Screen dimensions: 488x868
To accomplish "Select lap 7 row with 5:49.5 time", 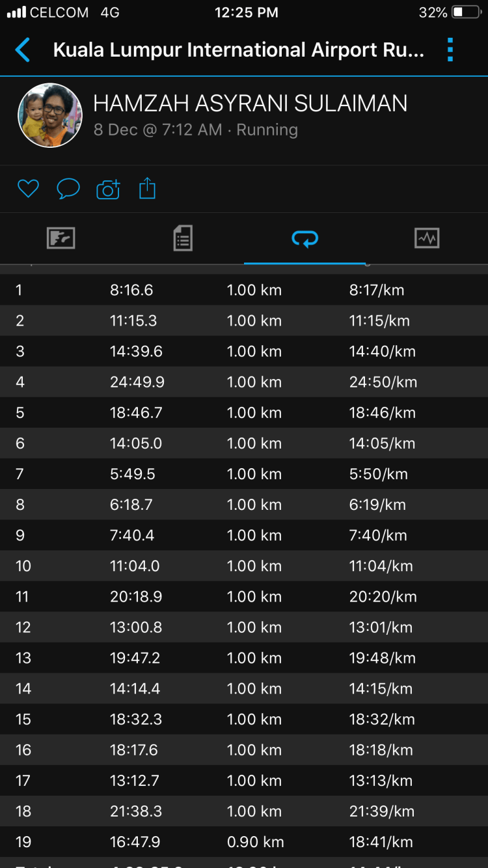I will (244, 474).
